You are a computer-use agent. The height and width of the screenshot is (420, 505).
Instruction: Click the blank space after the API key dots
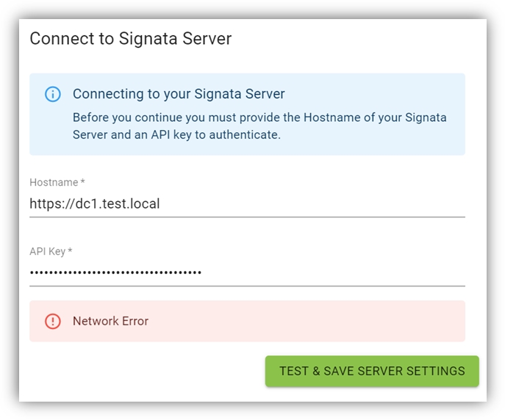click(x=331, y=272)
